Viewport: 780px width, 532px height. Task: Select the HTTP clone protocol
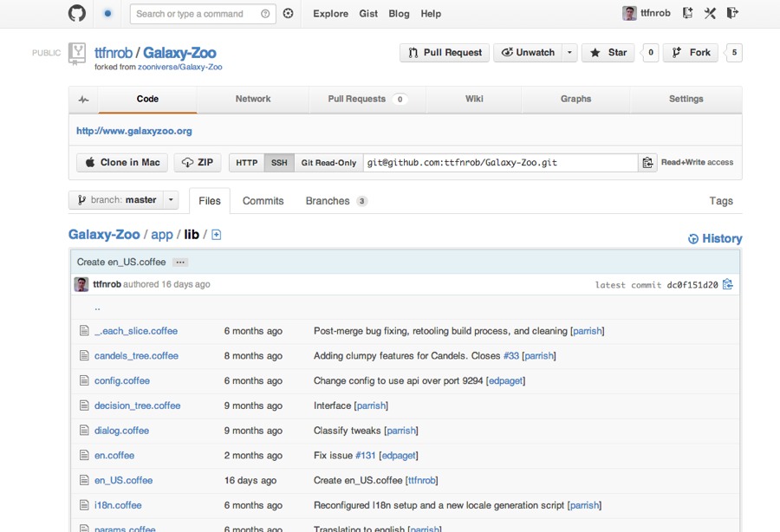click(246, 163)
